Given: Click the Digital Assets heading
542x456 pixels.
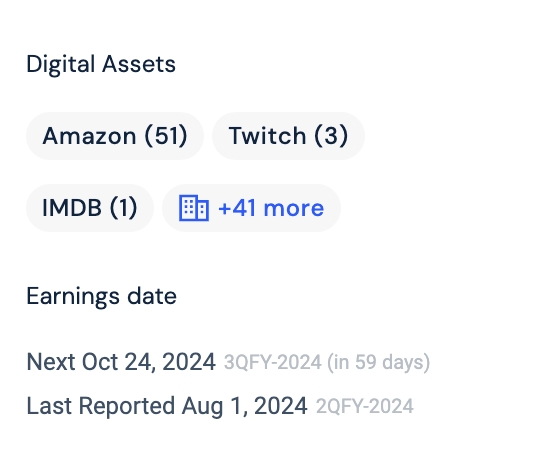Looking at the screenshot, I should [101, 65].
